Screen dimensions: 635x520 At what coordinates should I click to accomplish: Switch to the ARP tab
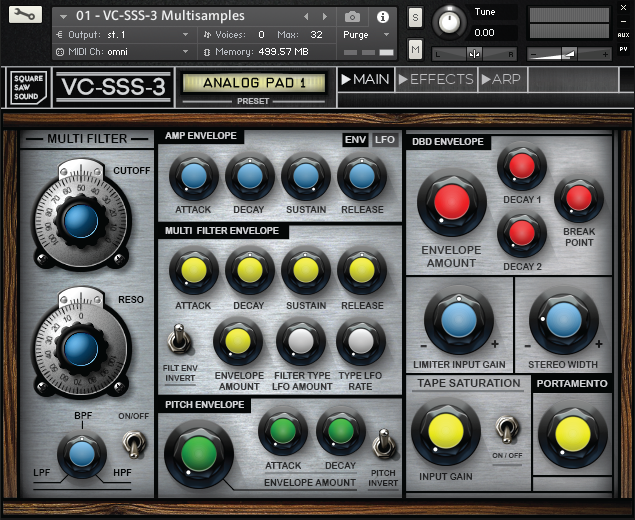(x=502, y=79)
